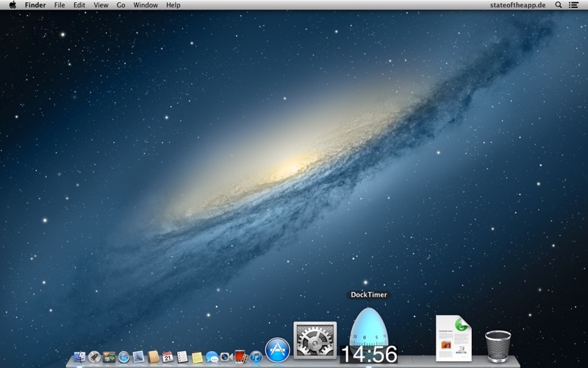
Task: Open System Preferences from the Dock
Action: coord(315,340)
